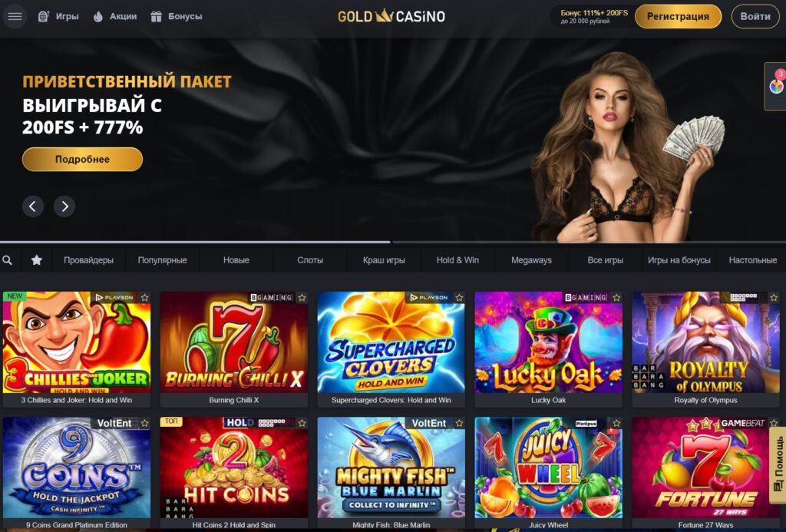This screenshot has width=786, height=532.
Task: Click the banner slide progress bar
Action: (x=393, y=242)
